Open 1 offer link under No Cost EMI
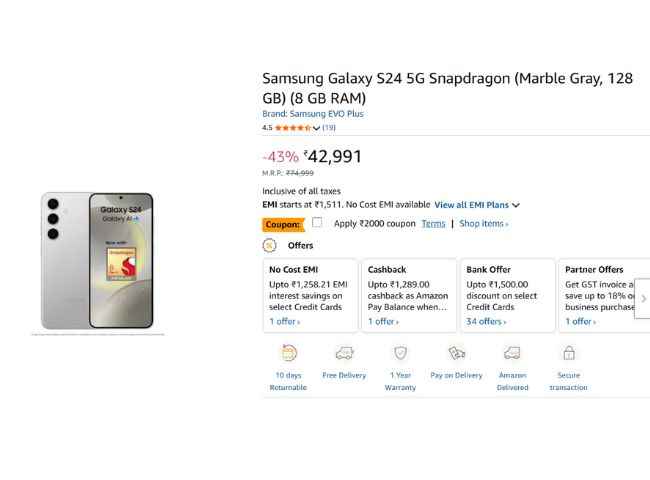Viewport: 650px width, 480px height. [x=285, y=322]
